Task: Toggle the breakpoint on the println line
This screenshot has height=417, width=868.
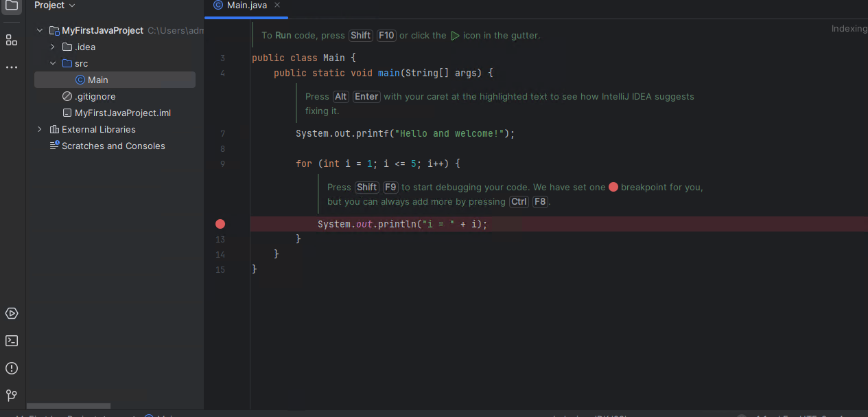Action: (x=220, y=223)
